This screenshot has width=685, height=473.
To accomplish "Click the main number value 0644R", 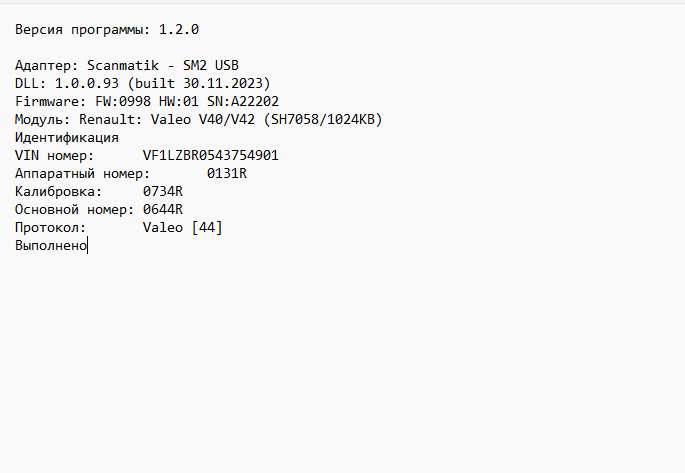I will tap(163, 210).
